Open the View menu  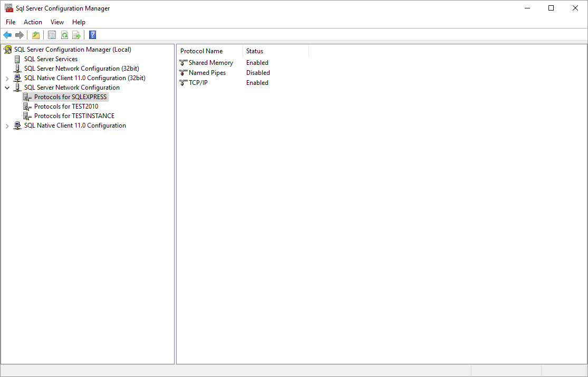coord(57,22)
